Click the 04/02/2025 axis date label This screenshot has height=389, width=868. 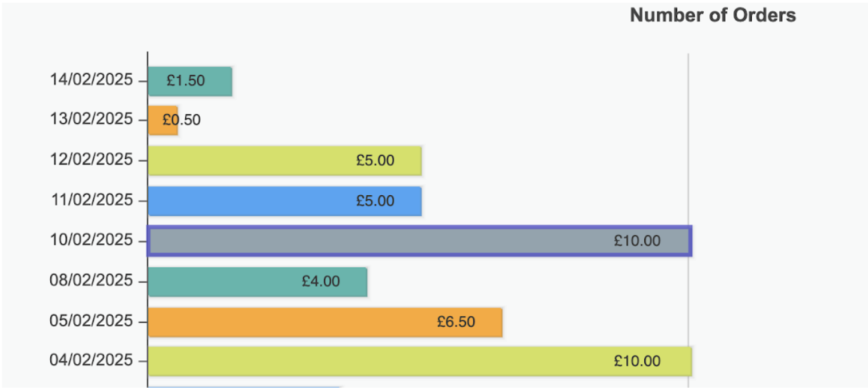point(91,360)
